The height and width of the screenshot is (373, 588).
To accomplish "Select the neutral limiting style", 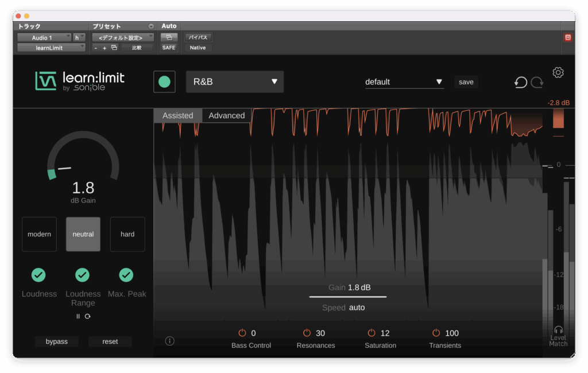I will pyautogui.click(x=83, y=234).
